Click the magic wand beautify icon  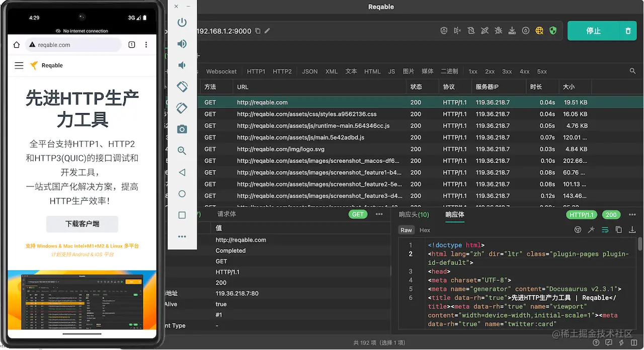pos(592,230)
